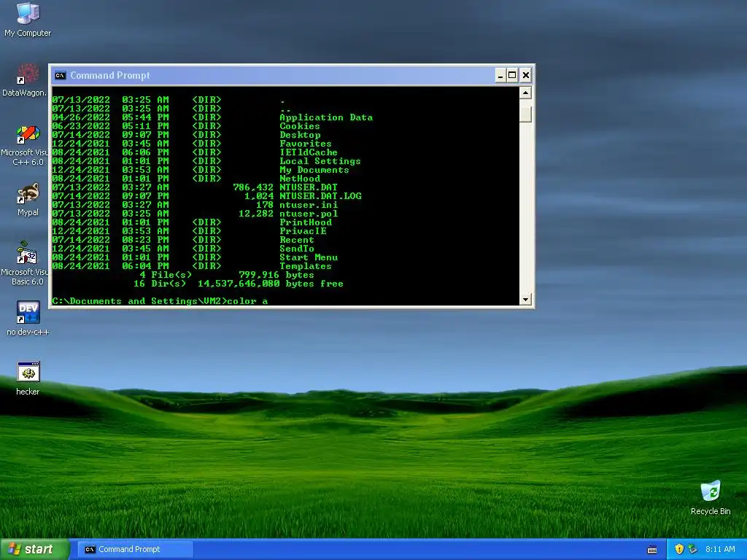Click the 'color a' command at the prompt
This screenshot has height=560, width=747.
247,301
